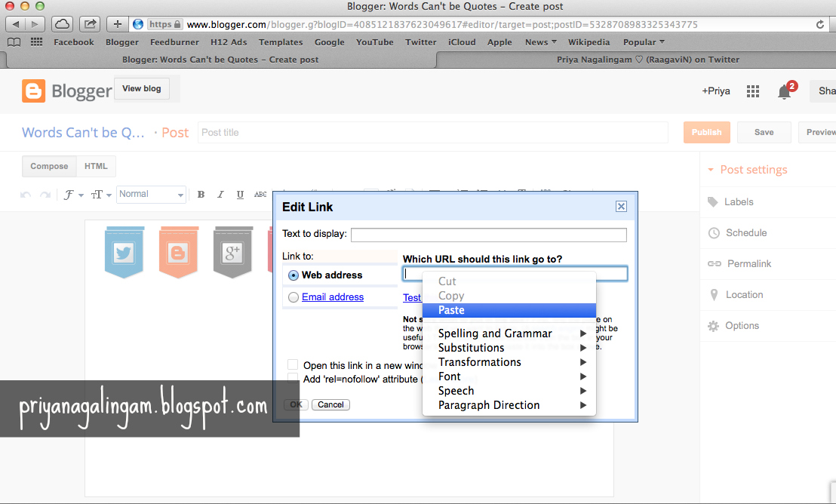
Task: Click +Priya profile link
Action: [716, 91]
